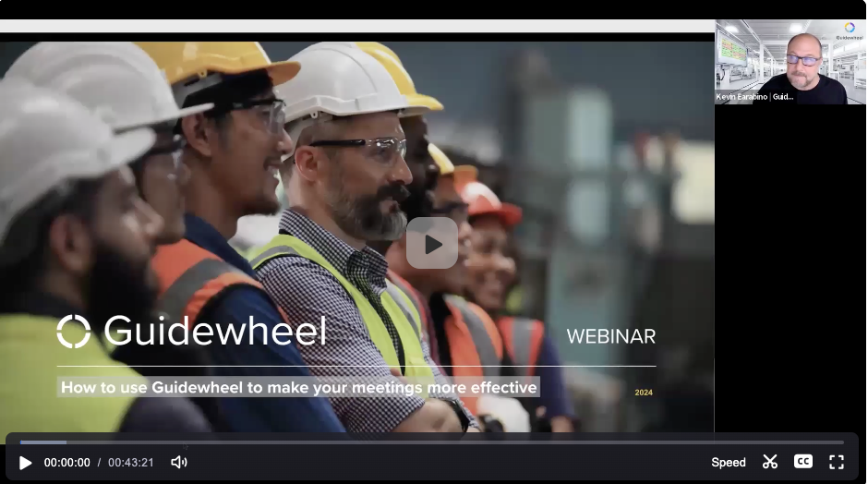Seek on the video progress bar
Screen dimensions: 868x484
(x=432, y=442)
